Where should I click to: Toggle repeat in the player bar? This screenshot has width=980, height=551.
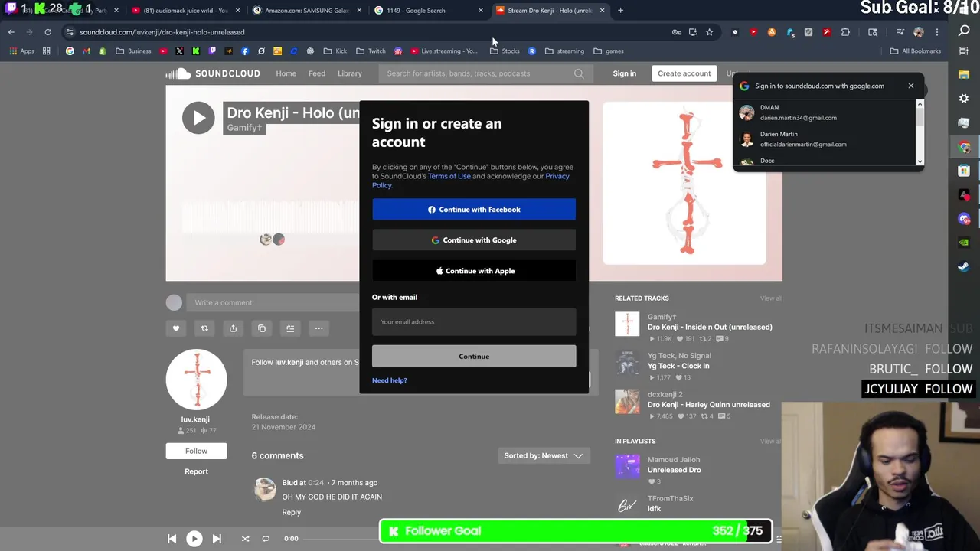coord(266,539)
